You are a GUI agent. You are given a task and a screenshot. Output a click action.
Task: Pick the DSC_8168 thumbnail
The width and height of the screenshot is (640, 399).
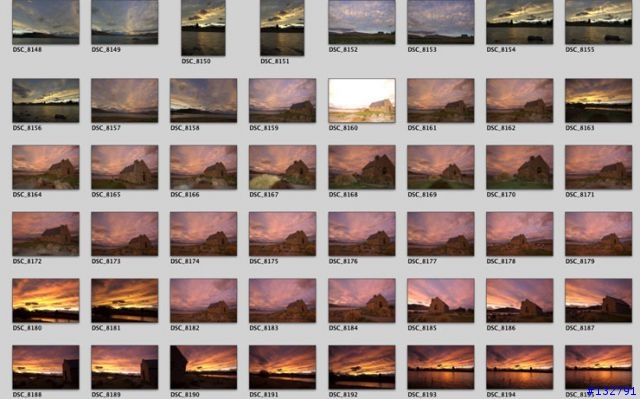(362, 167)
